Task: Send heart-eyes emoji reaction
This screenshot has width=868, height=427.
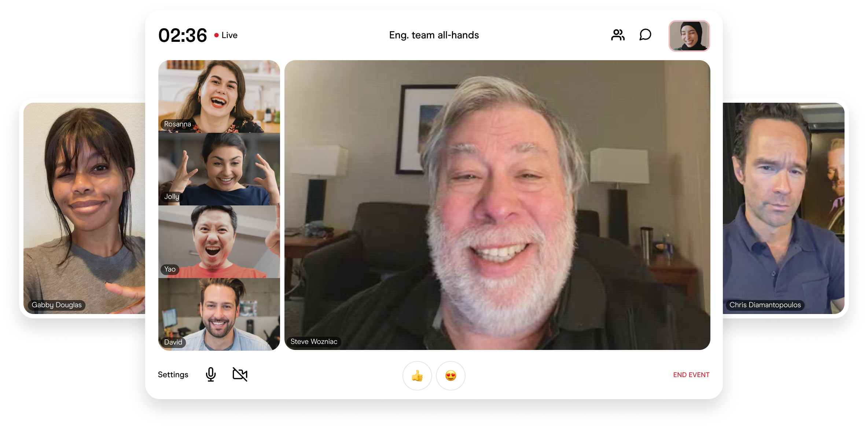Action: click(450, 376)
